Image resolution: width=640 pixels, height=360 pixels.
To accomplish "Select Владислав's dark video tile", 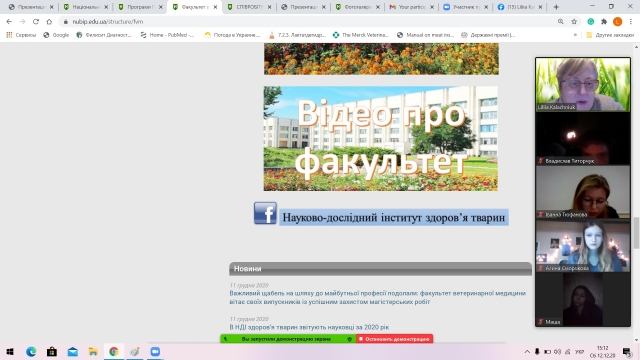I will click(x=583, y=139).
